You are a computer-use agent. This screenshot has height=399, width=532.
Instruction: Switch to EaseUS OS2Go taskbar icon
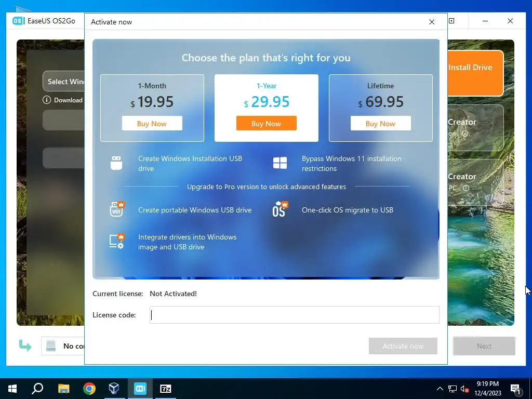[140, 389]
